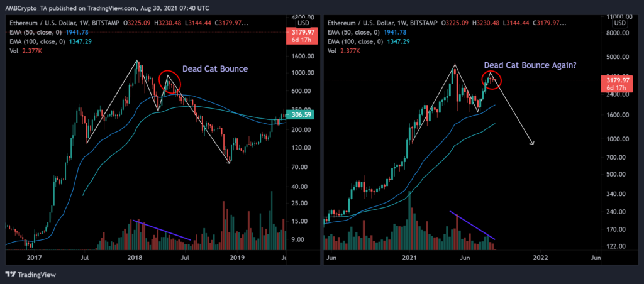Click the red circle on the right chart peak
The width and height of the screenshot is (644, 284).
(491, 79)
